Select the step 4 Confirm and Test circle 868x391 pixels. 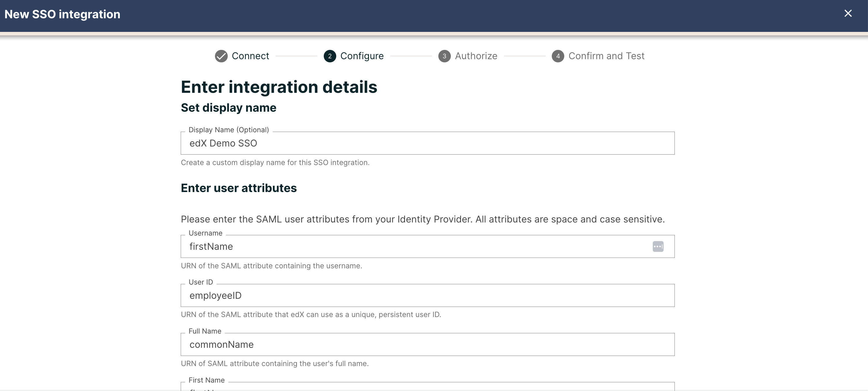click(558, 56)
